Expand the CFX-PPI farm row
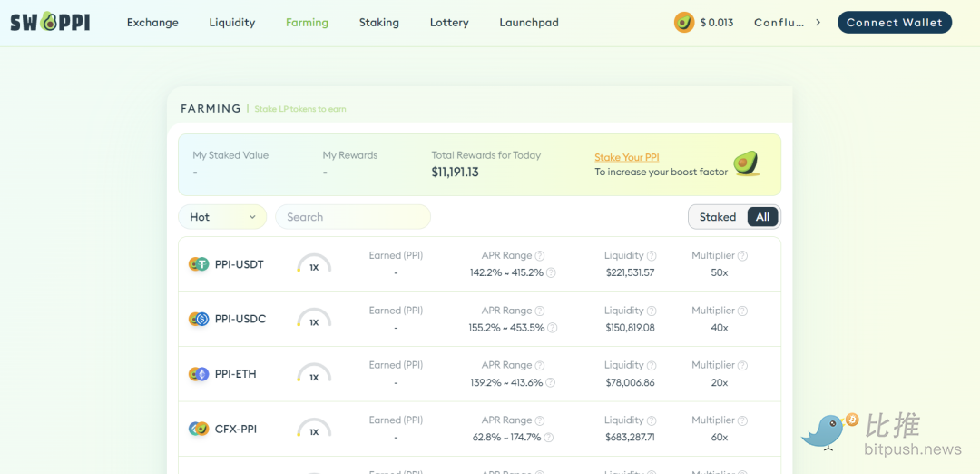Screen dimensions: 980x474 point(479,429)
